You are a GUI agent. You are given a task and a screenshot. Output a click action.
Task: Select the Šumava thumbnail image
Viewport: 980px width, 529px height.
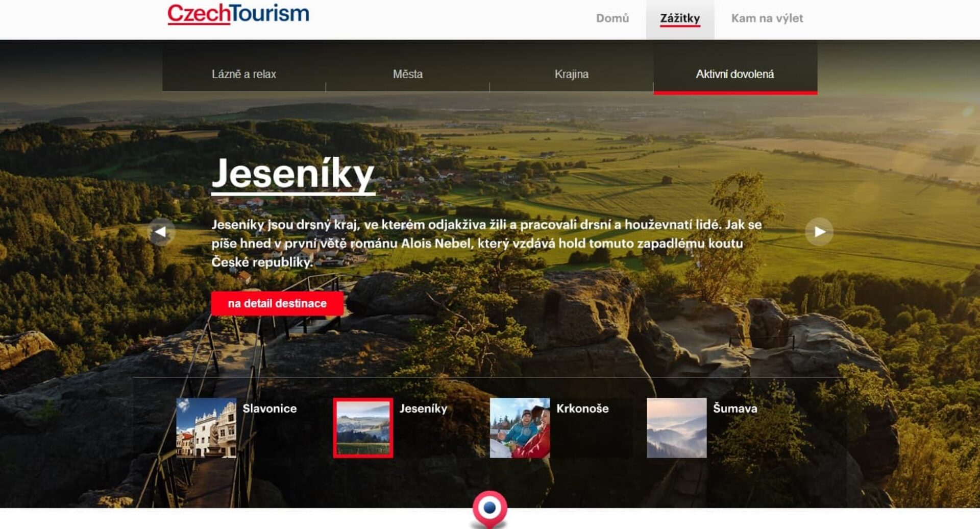click(676, 428)
